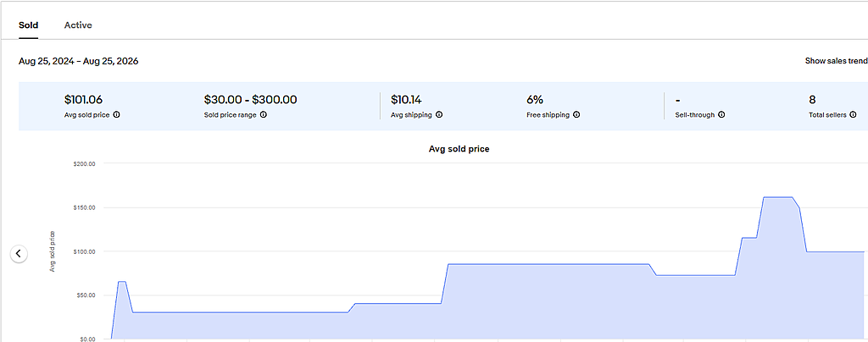Click the $10.14 average shipping value
Screen dimensions: 868x342
click(x=406, y=100)
